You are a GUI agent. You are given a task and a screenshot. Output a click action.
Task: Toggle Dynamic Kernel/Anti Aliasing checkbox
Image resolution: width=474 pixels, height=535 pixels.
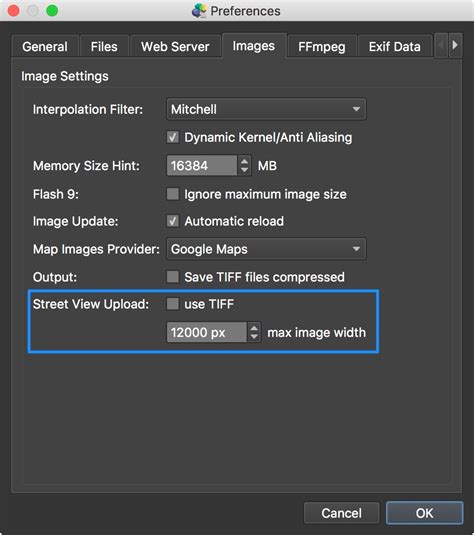point(173,138)
